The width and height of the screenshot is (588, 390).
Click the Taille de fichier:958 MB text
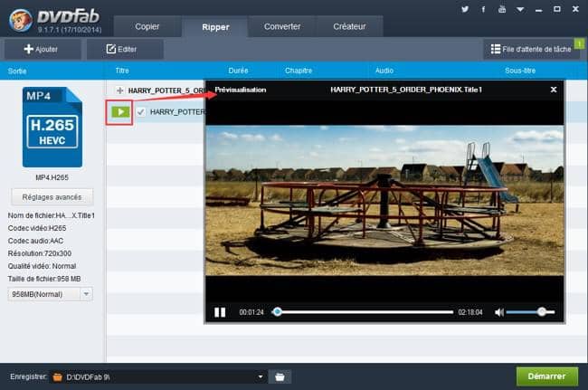(44, 279)
